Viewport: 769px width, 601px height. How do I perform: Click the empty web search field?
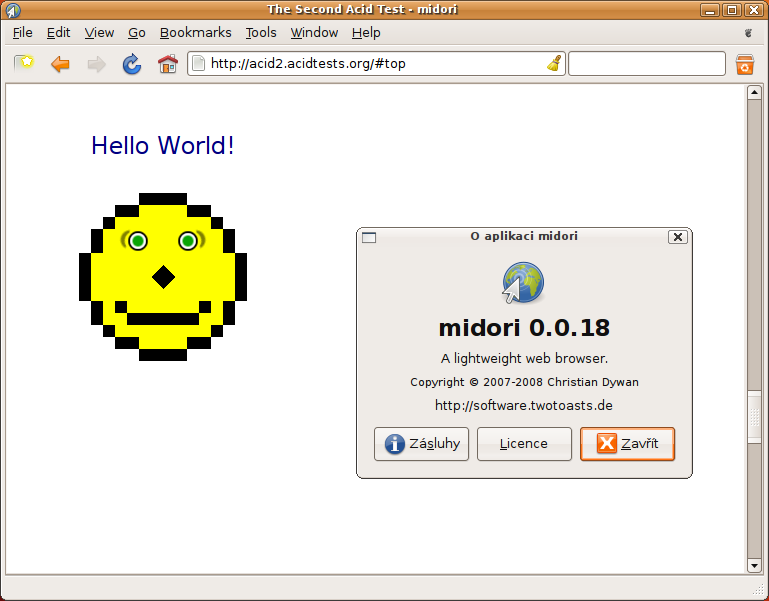coord(646,64)
